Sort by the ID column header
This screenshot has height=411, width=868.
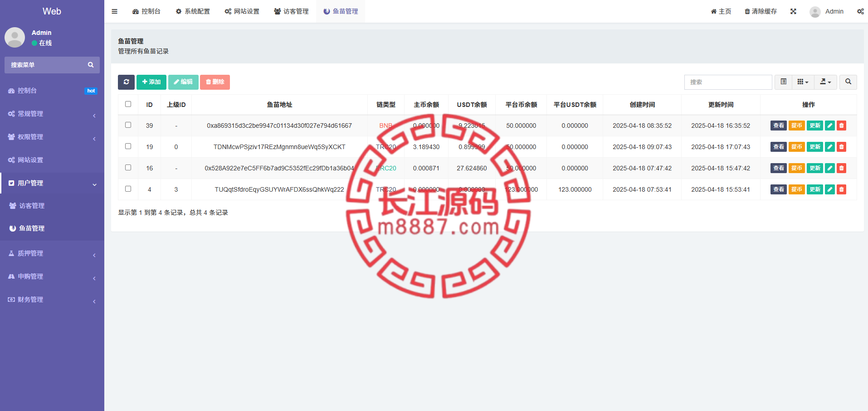click(x=149, y=105)
